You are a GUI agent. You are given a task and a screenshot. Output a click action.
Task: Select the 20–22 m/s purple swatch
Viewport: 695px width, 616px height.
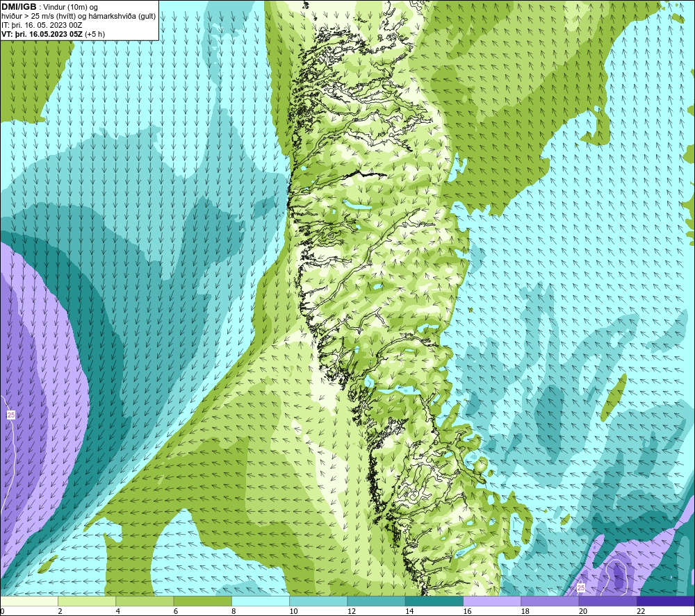608,601
